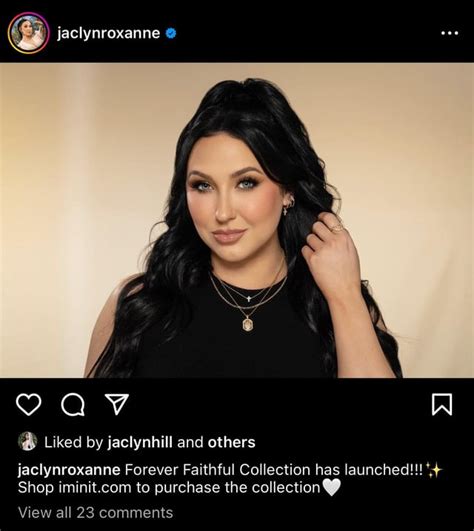Click the pendant necklace in the photo
This screenshot has width=474, height=531.
pyautogui.click(x=248, y=323)
